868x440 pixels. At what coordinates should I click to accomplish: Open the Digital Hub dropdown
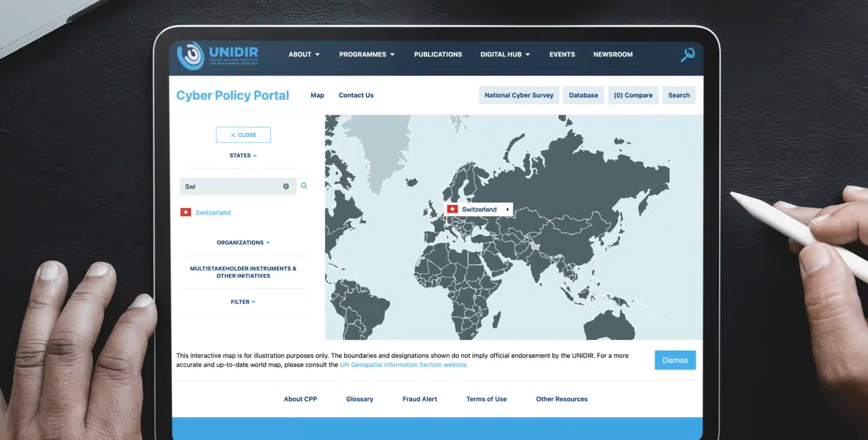point(505,54)
